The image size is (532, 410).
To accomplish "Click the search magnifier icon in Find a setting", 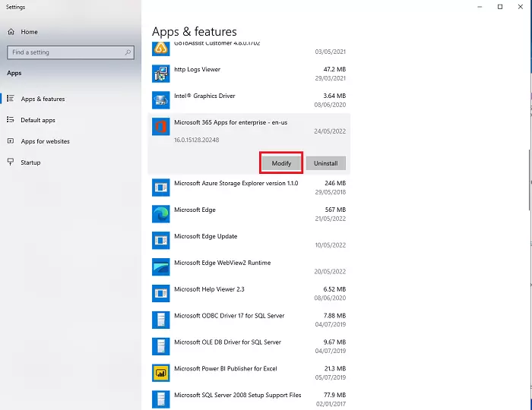I will (128, 52).
